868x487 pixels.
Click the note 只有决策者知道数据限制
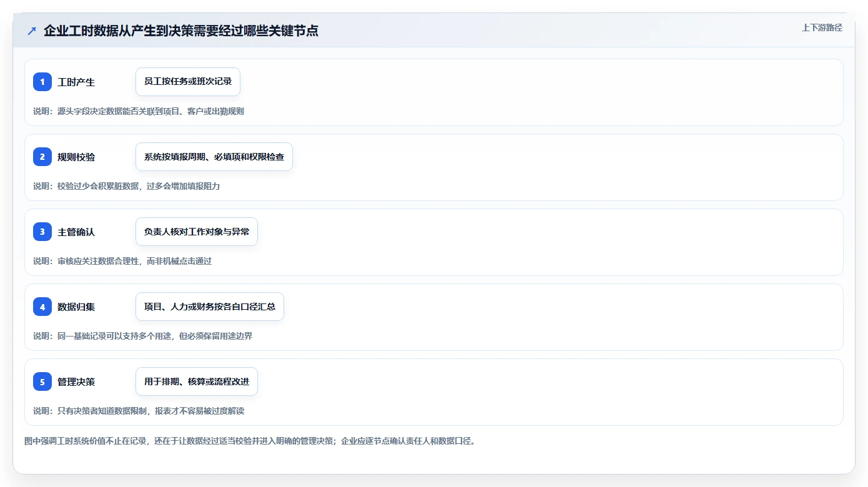[x=139, y=411]
